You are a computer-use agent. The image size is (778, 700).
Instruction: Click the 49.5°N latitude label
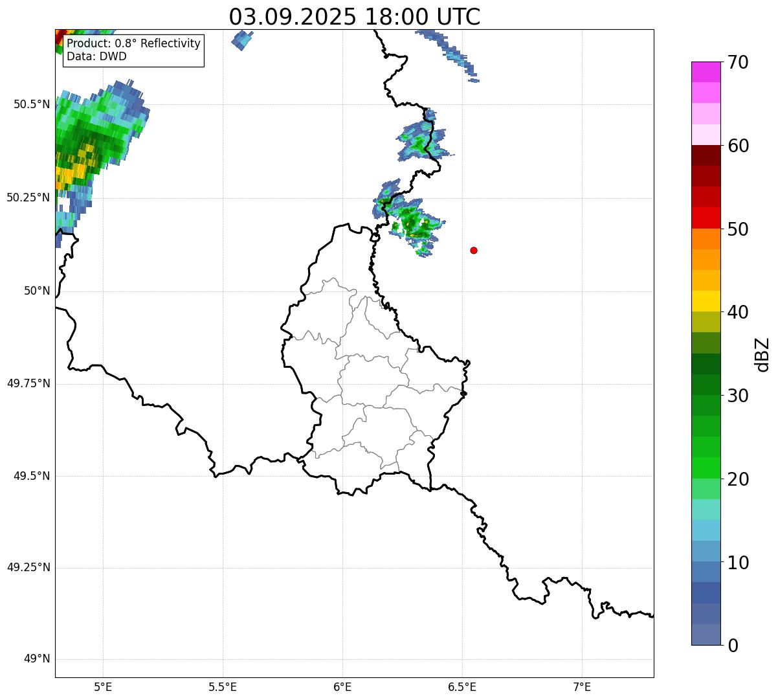(x=32, y=476)
